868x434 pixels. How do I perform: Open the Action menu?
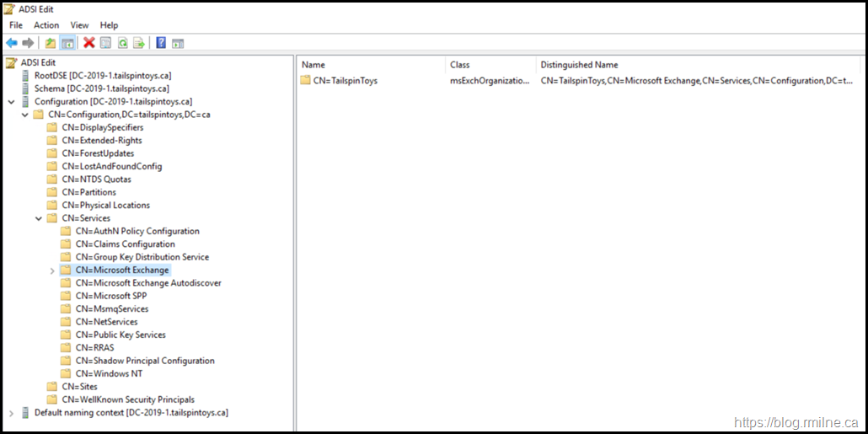click(46, 25)
